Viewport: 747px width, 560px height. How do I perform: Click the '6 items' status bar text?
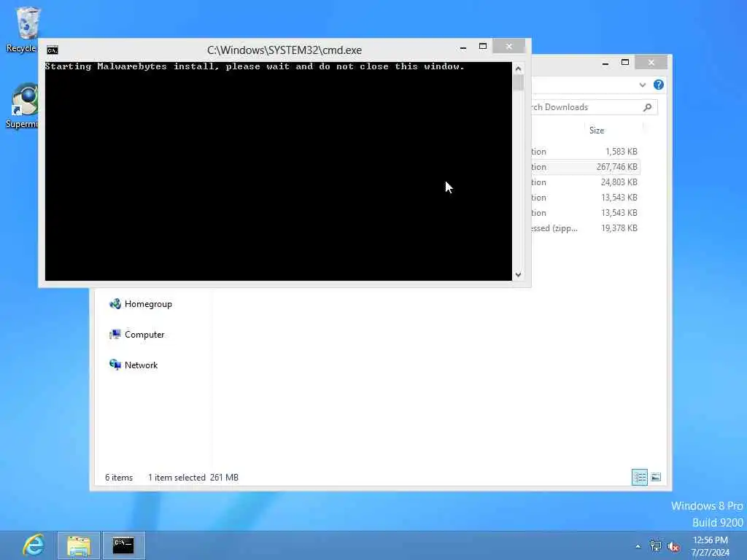(119, 477)
